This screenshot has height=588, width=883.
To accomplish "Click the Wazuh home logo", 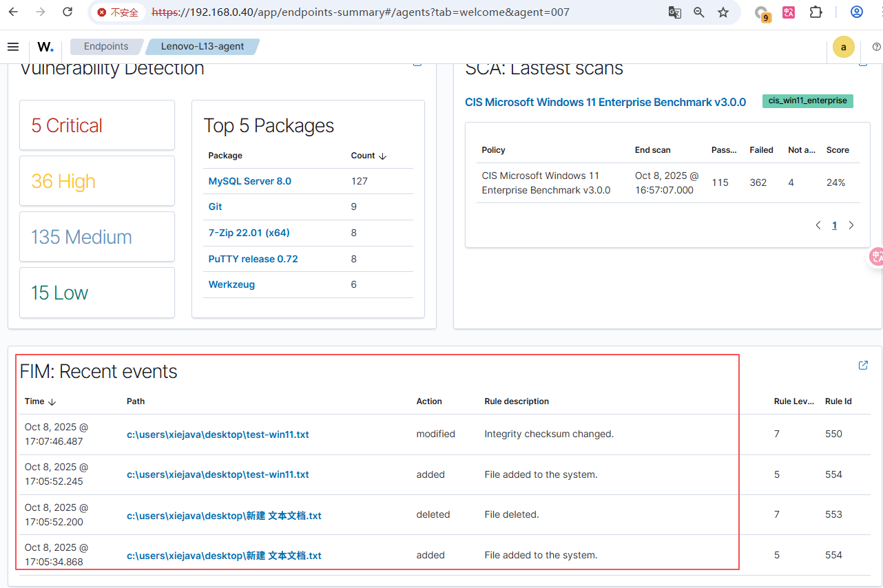I will pyautogui.click(x=45, y=47).
